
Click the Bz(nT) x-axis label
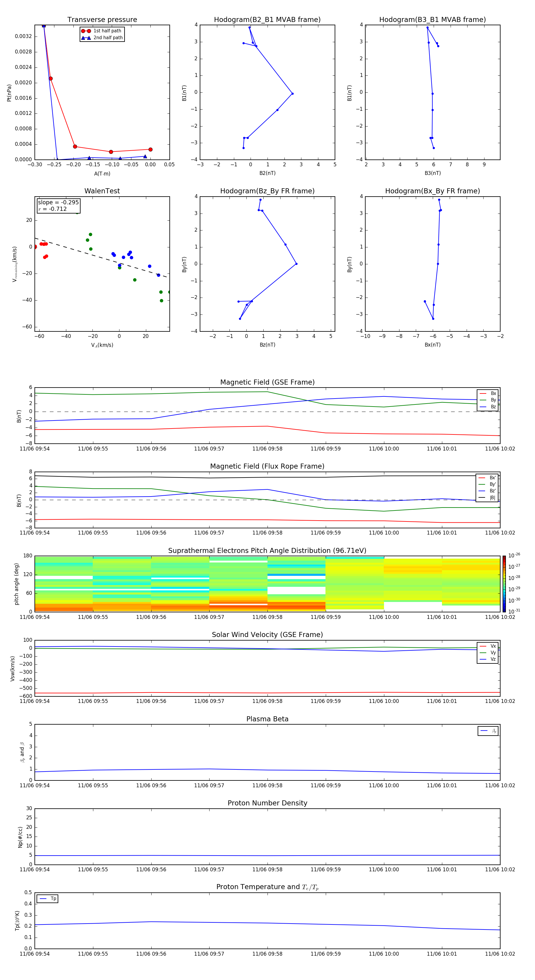click(267, 345)
